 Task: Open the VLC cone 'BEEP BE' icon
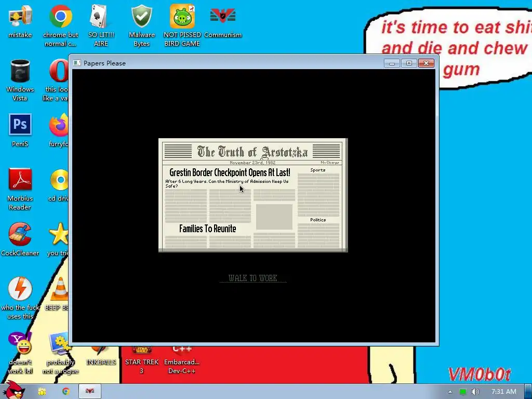click(57, 294)
